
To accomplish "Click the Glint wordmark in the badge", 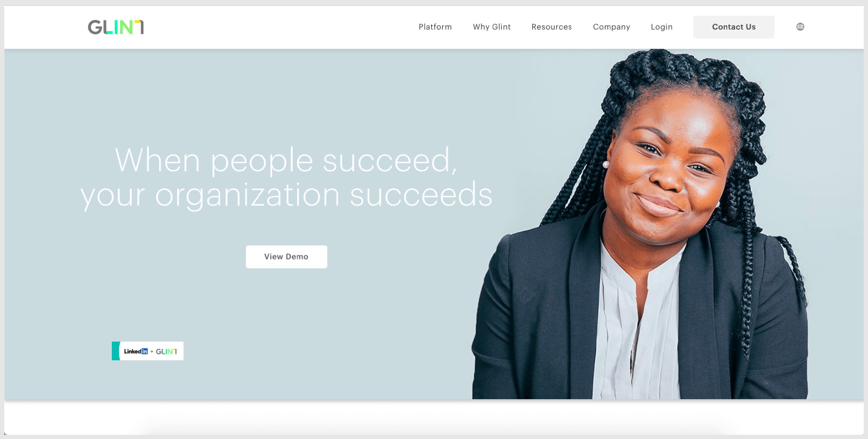I will click(168, 351).
